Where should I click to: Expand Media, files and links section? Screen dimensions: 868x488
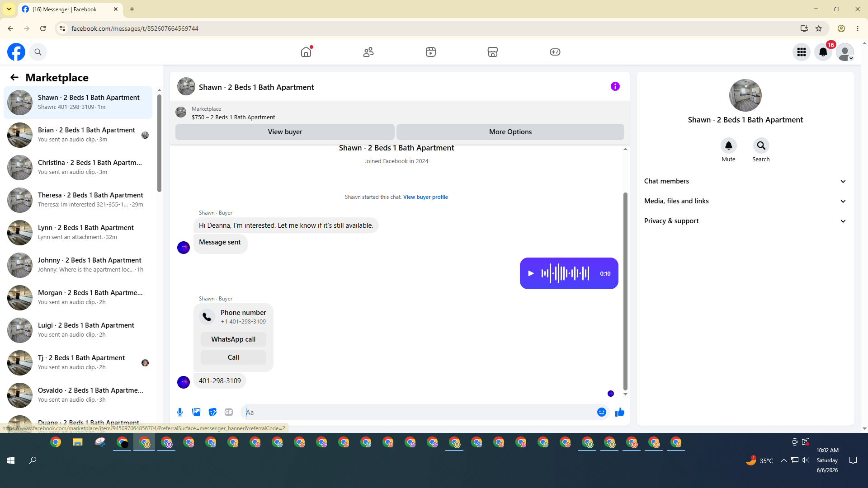click(745, 201)
